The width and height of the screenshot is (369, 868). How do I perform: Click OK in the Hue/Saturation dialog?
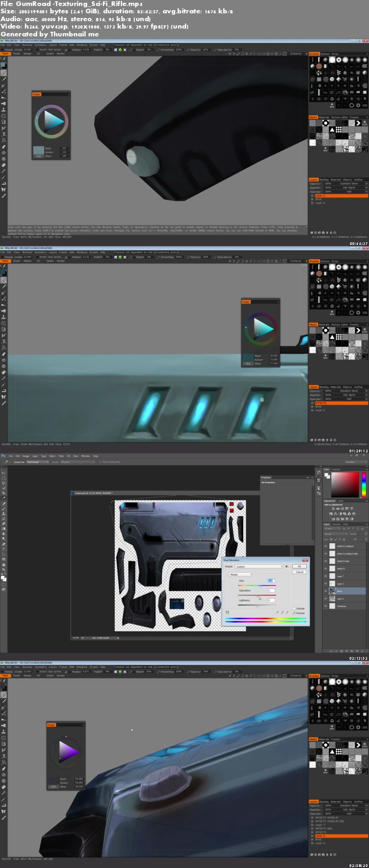(299, 566)
